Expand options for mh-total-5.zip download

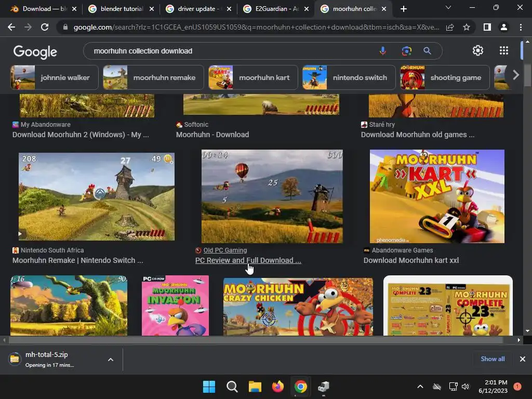[x=111, y=360]
